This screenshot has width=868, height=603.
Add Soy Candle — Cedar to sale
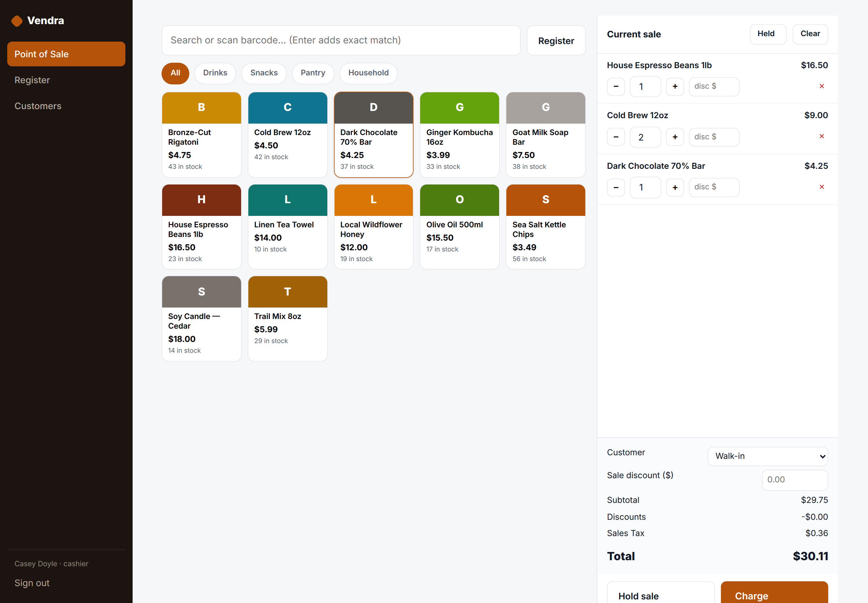(201, 318)
